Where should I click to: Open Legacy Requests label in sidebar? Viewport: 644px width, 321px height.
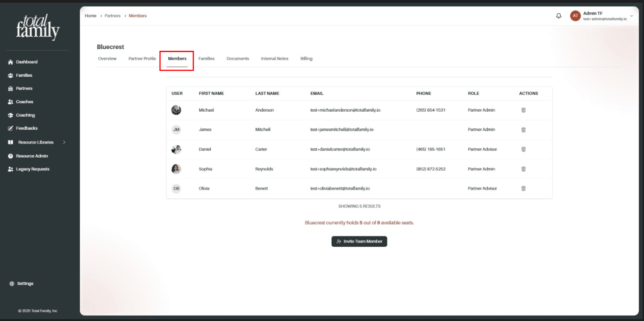point(33,169)
